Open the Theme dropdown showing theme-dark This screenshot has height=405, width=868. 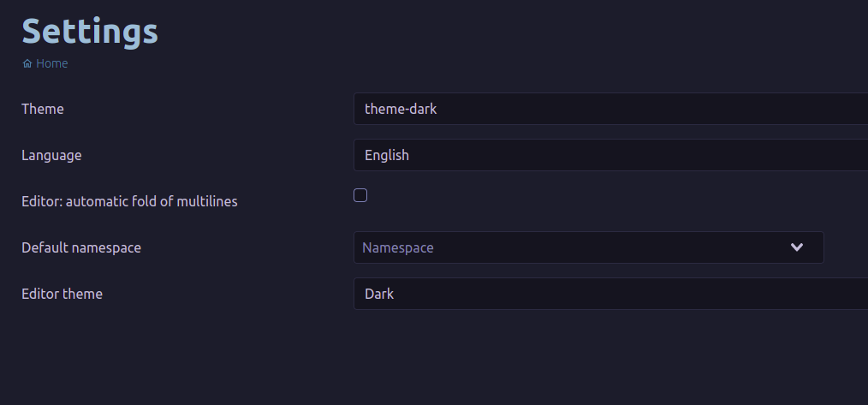click(x=610, y=109)
